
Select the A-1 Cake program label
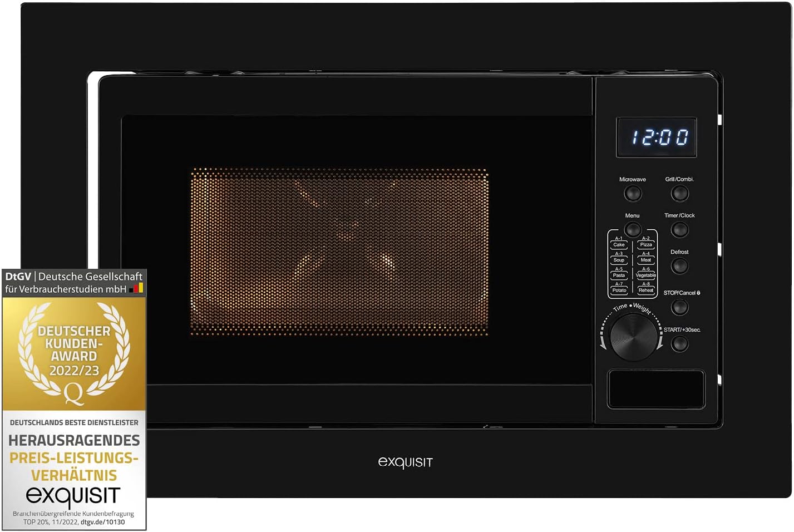pos(619,243)
